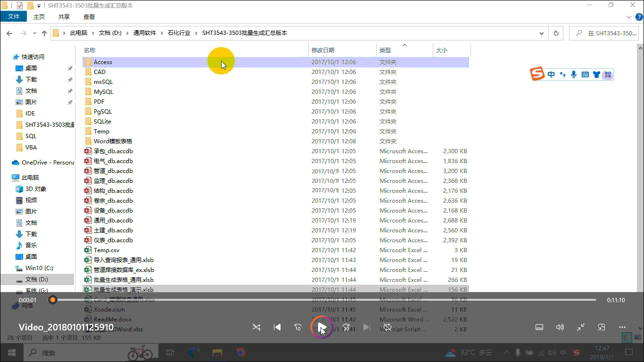Exit full screen with the inward-arrows icon

click(581, 327)
